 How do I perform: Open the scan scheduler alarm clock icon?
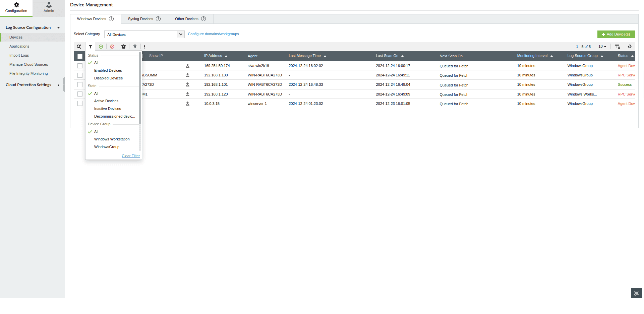[123, 47]
